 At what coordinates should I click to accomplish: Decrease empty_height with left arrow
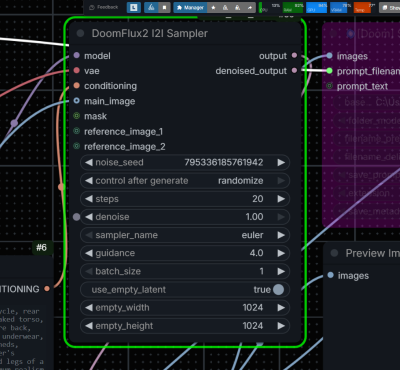(89, 326)
